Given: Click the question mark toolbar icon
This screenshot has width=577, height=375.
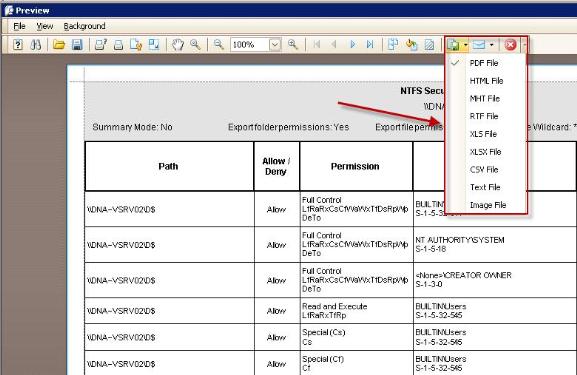Looking at the screenshot, I should [18, 45].
